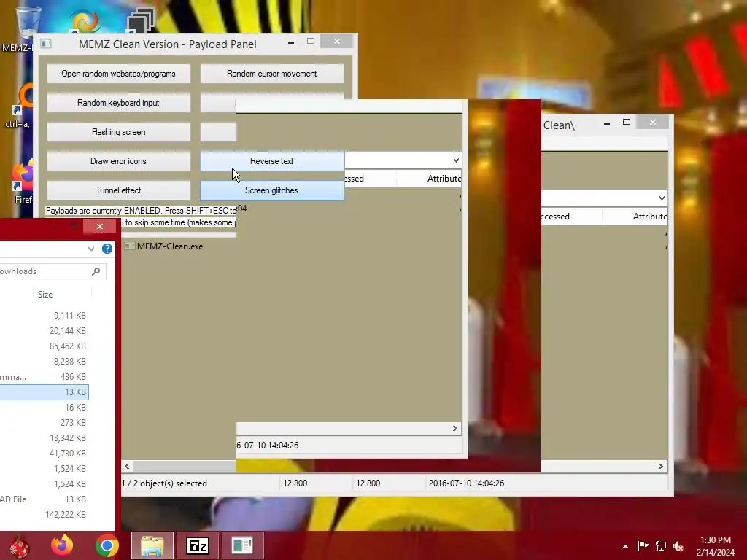Image resolution: width=747 pixels, height=560 pixels.
Task: Turn on Tunnel effect payload
Action: point(118,190)
